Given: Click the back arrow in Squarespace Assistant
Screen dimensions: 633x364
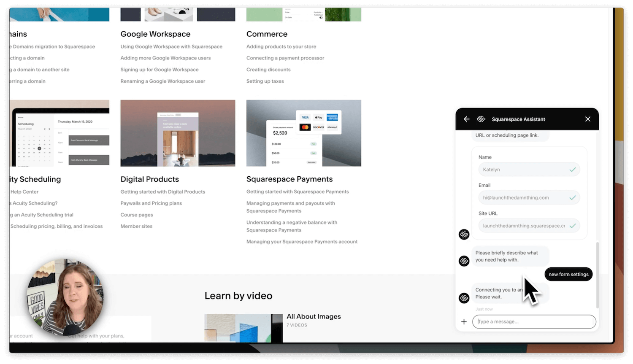Looking at the screenshot, I should [466, 119].
